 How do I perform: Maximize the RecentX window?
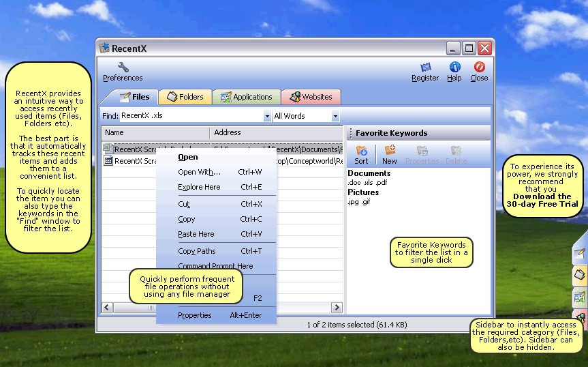click(469, 48)
